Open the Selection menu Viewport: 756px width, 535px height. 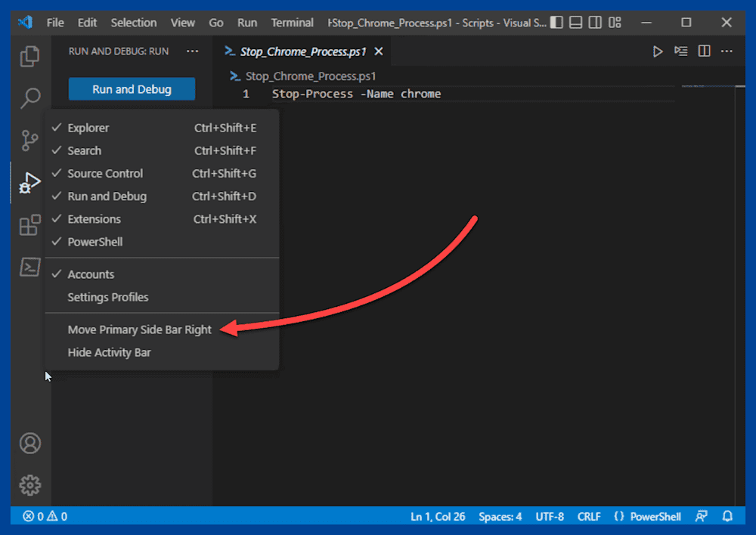(134, 23)
